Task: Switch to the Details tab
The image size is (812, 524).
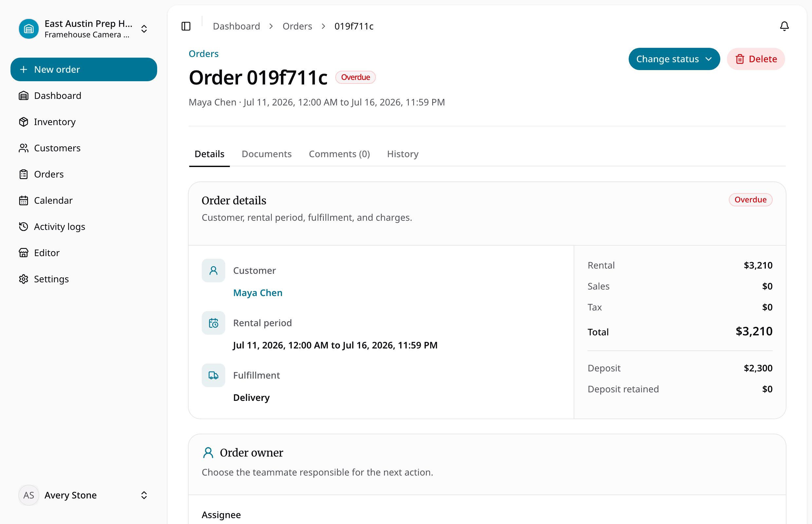Action: 209,154
